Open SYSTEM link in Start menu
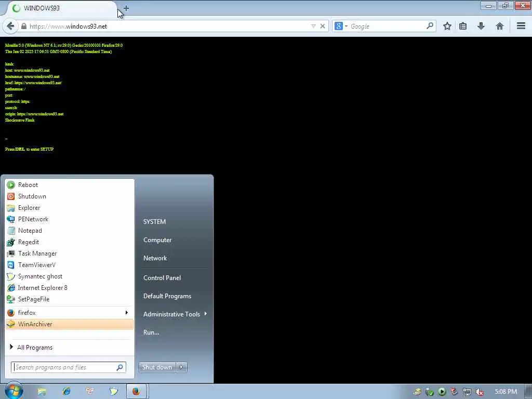Image resolution: width=532 pixels, height=399 pixels. pos(154,221)
